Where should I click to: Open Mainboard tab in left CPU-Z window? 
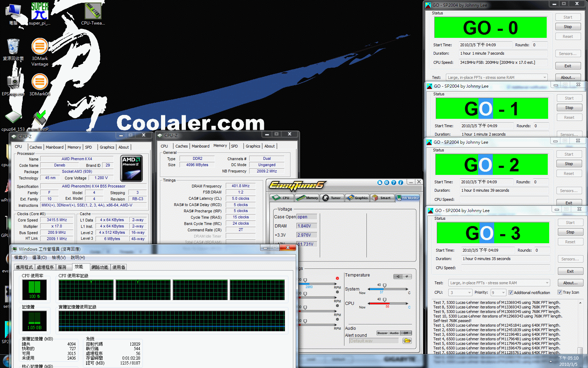[55, 147]
